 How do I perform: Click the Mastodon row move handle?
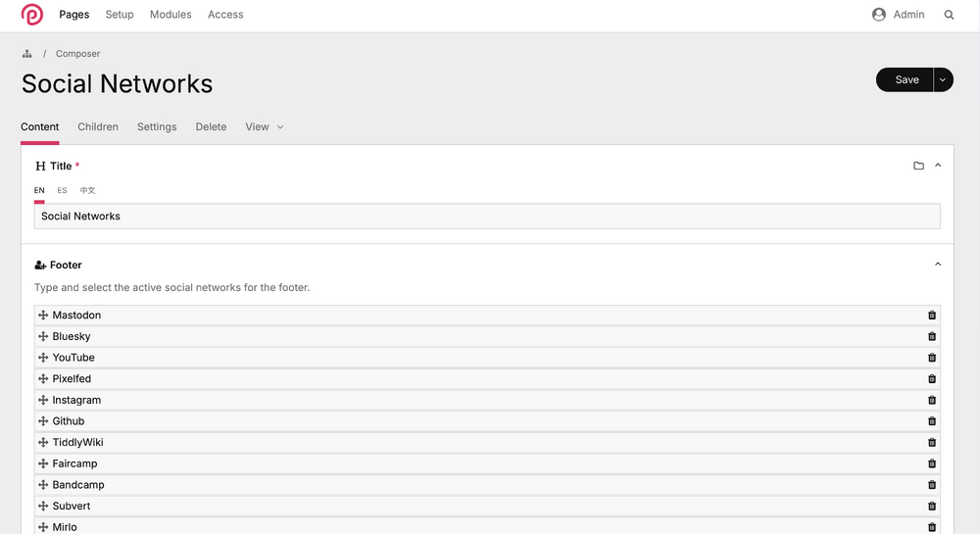(x=43, y=316)
